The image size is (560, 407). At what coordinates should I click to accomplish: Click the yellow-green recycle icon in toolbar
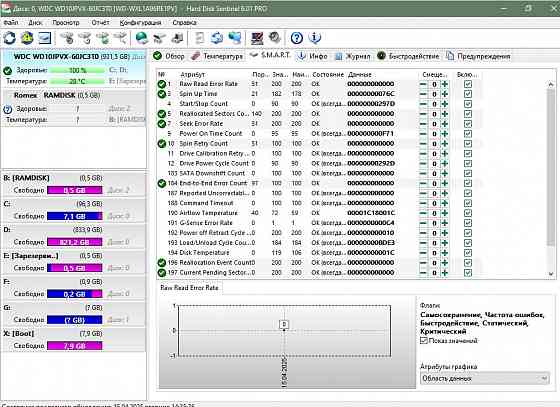(x=27, y=38)
